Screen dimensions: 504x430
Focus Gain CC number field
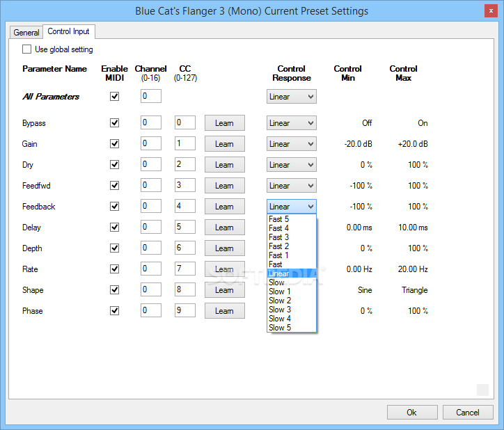184,143
